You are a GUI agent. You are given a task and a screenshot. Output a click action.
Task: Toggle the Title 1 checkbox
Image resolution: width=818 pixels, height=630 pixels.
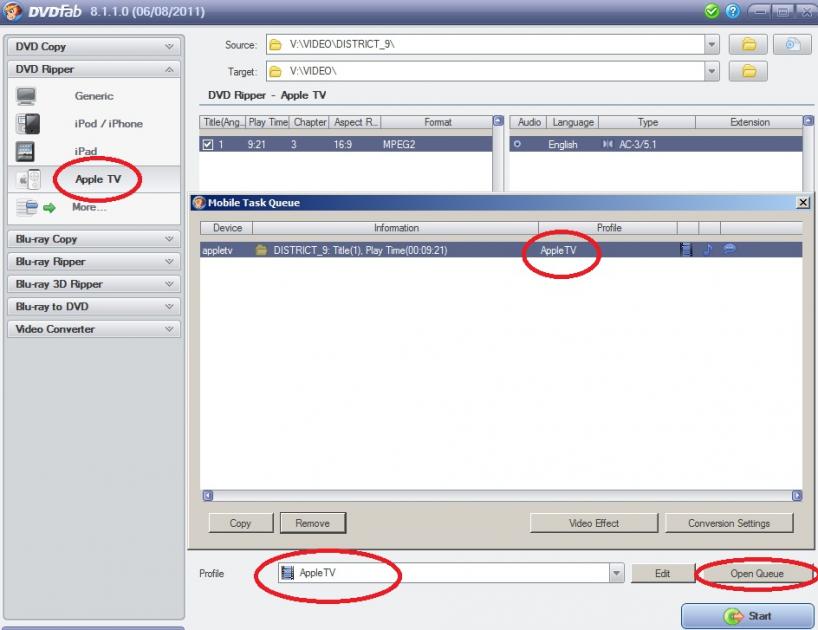208,144
